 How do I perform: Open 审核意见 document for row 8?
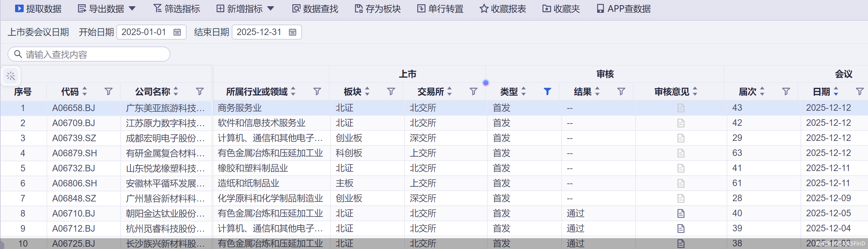pyautogui.click(x=681, y=214)
